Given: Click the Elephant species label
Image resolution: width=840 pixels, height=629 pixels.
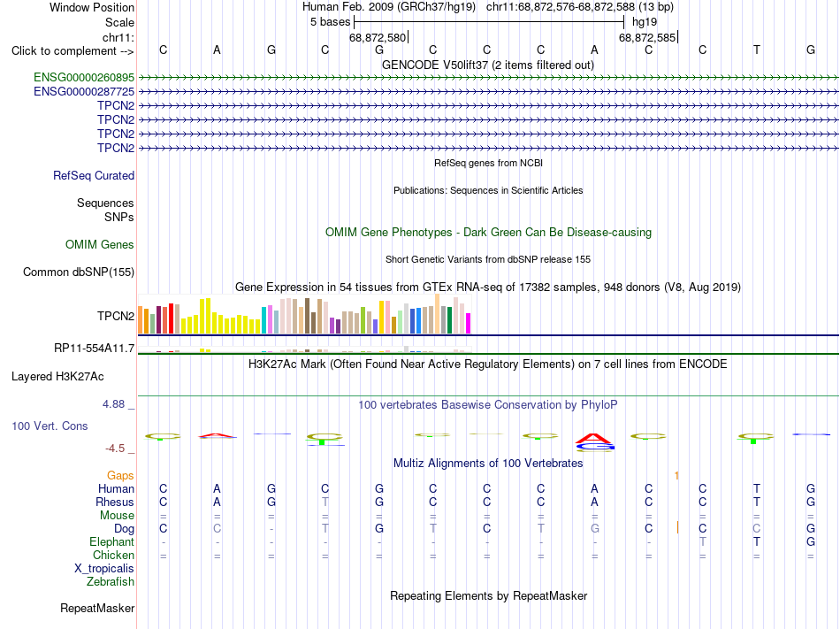Looking at the screenshot, I should (x=111, y=541).
